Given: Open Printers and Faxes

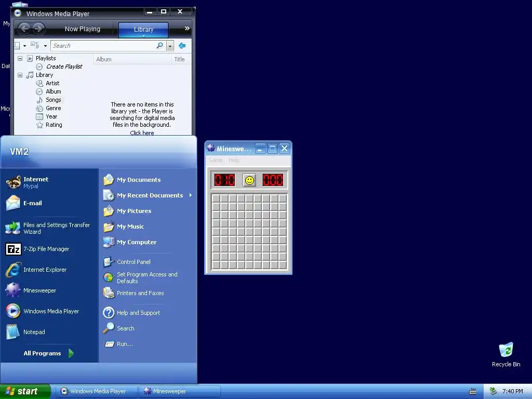Looking at the screenshot, I should point(148,293).
